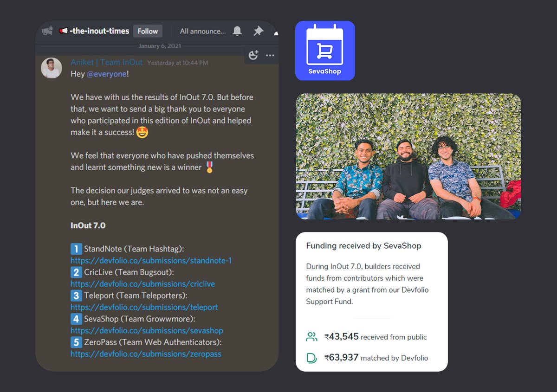Click the number 4 emoji before SevaShop
The image size is (557, 392).
click(76, 319)
